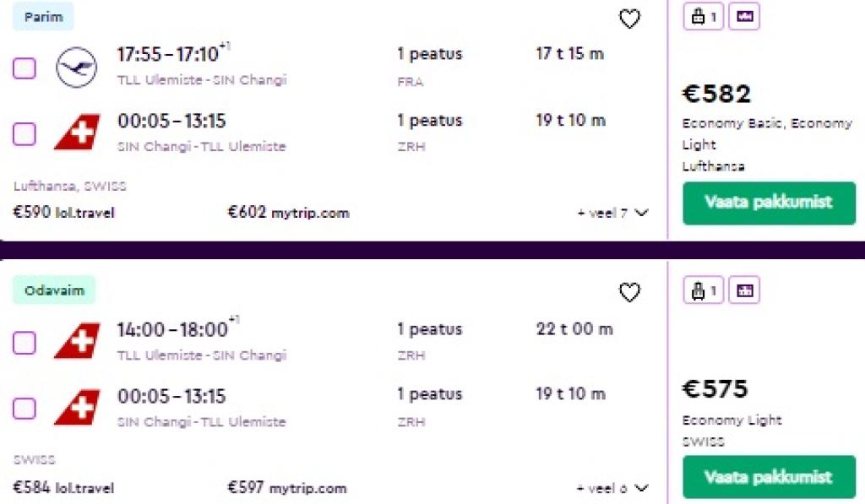Click carry-on bag icon on €575 offer
This screenshot has height=504, width=865.
pyautogui.click(x=703, y=291)
